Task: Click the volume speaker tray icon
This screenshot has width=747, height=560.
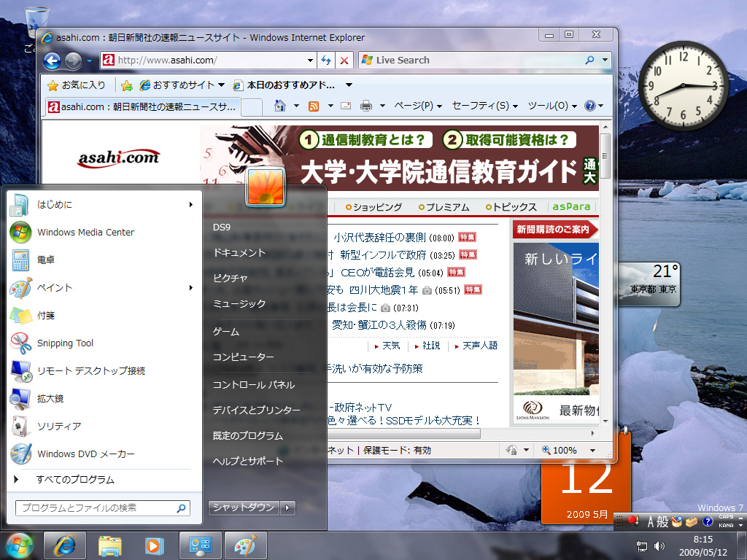Action: click(659, 545)
